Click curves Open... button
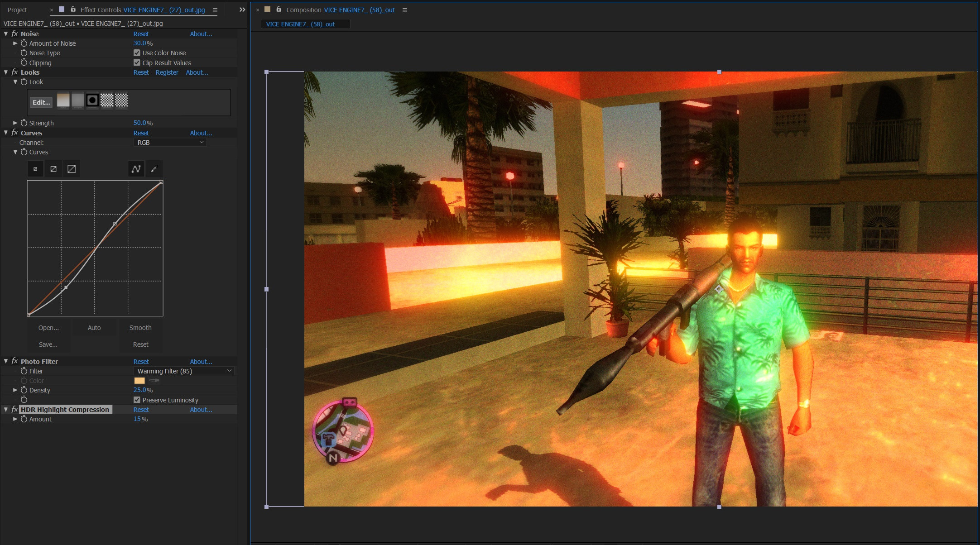 48,328
